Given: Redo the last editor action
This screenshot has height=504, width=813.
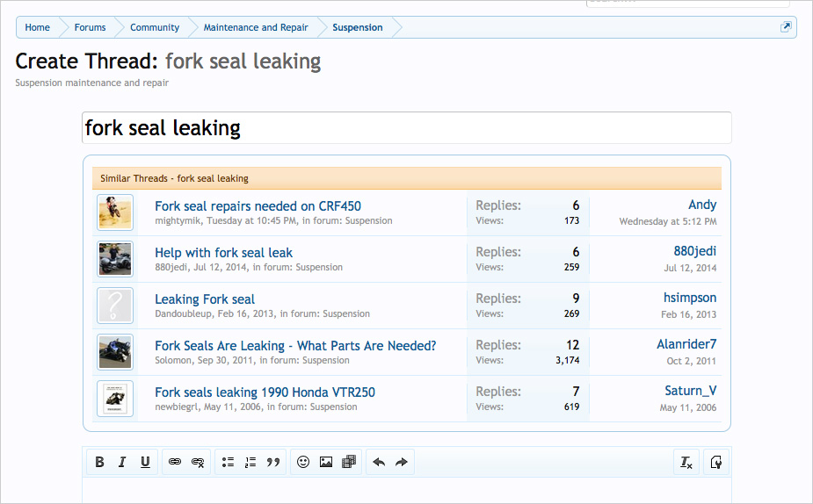Looking at the screenshot, I should pos(402,462).
